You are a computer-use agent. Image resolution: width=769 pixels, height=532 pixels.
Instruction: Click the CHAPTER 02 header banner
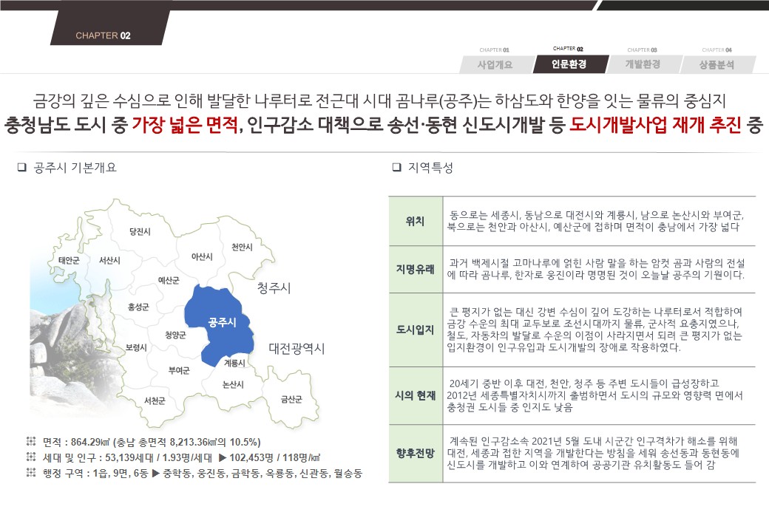[110, 28]
